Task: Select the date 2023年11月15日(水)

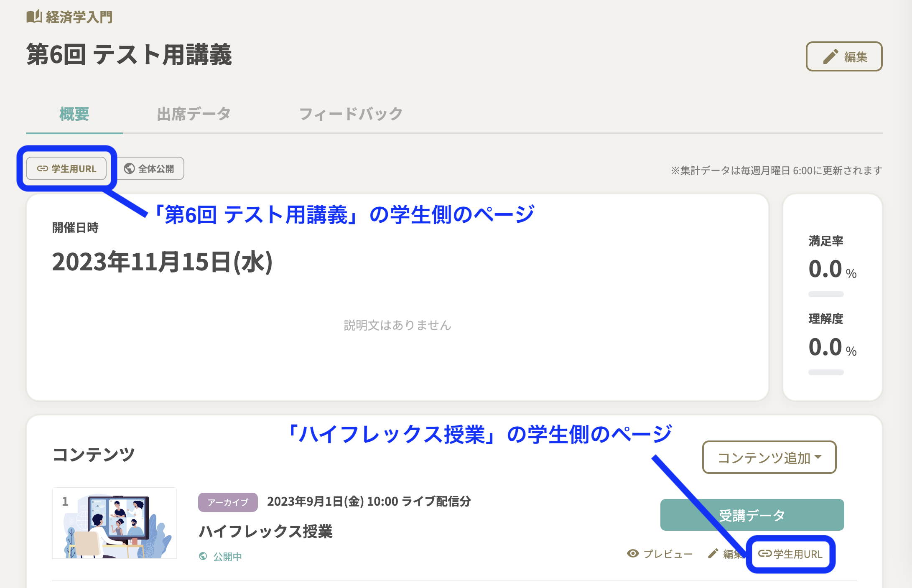Action: click(x=162, y=262)
